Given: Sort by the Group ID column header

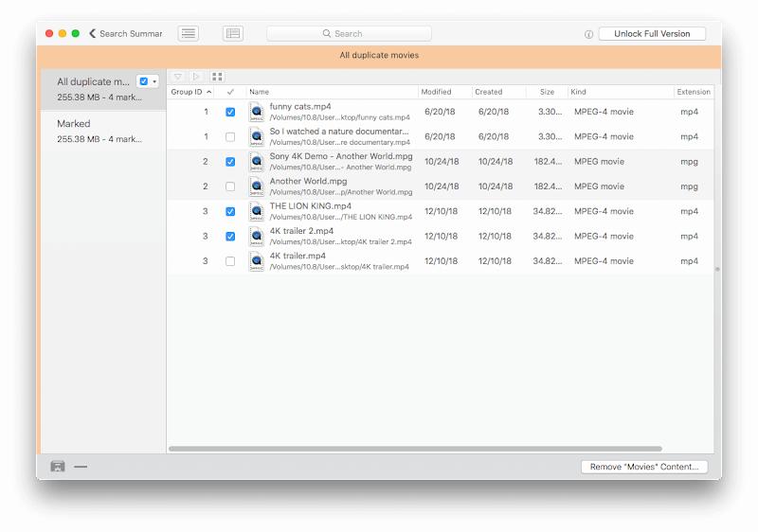Looking at the screenshot, I should [187, 92].
